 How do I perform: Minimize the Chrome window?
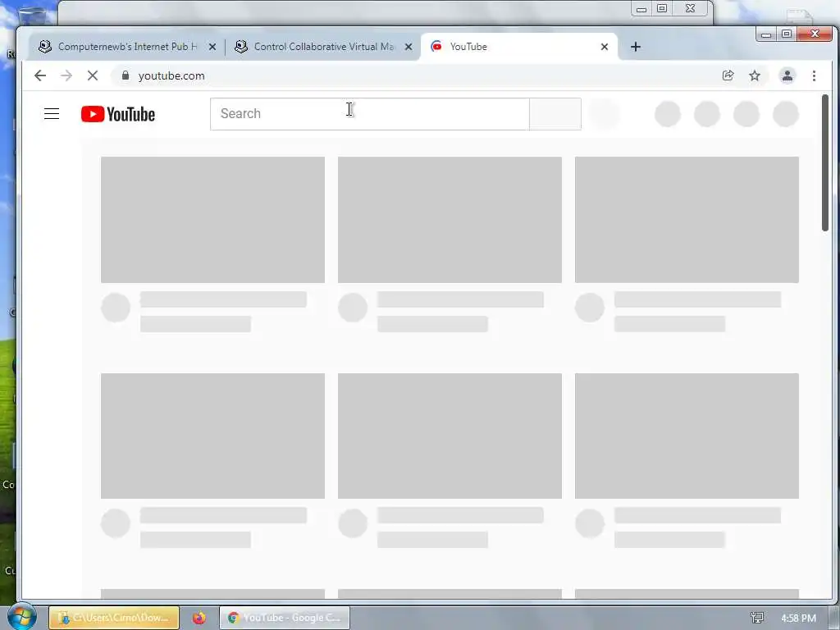point(766,34)
